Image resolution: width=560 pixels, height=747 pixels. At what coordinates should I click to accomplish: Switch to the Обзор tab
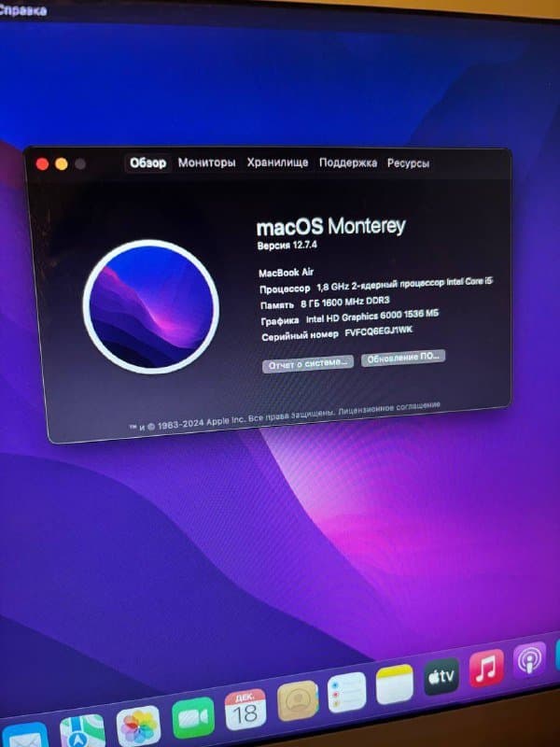coord(148,162)
